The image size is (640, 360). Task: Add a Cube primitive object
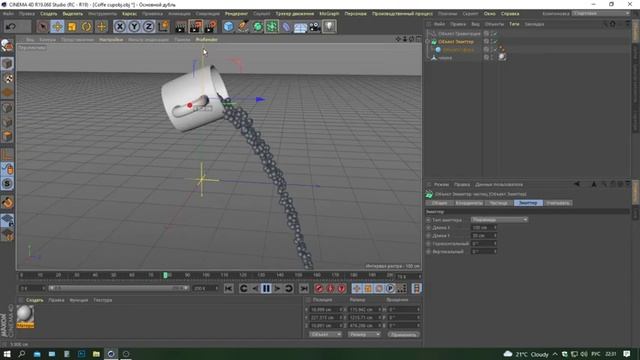tap(229, 27)
